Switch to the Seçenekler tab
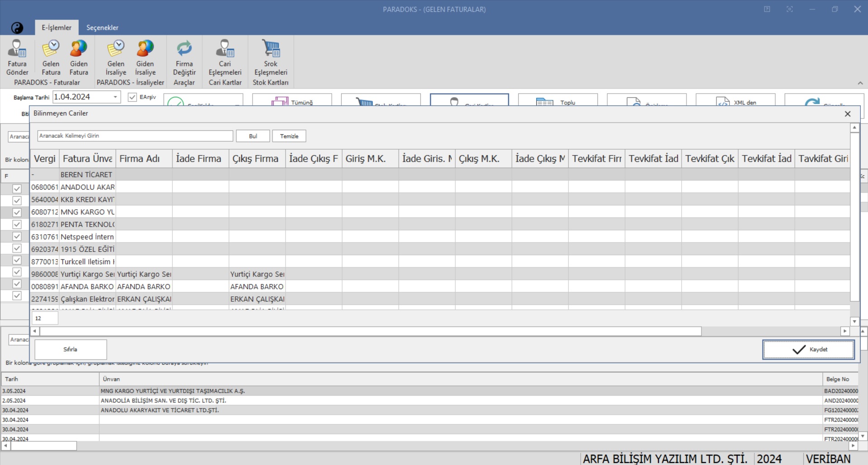 [102, 28]
